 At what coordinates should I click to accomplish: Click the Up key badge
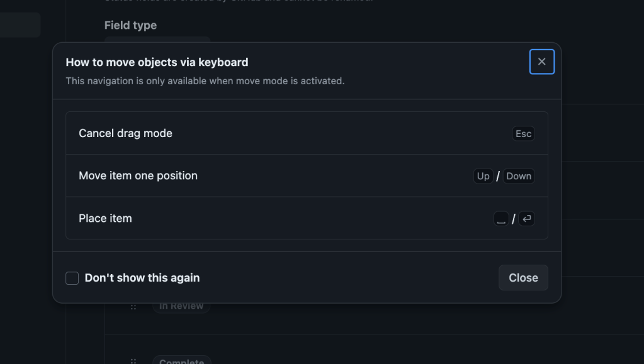[483, 176]
